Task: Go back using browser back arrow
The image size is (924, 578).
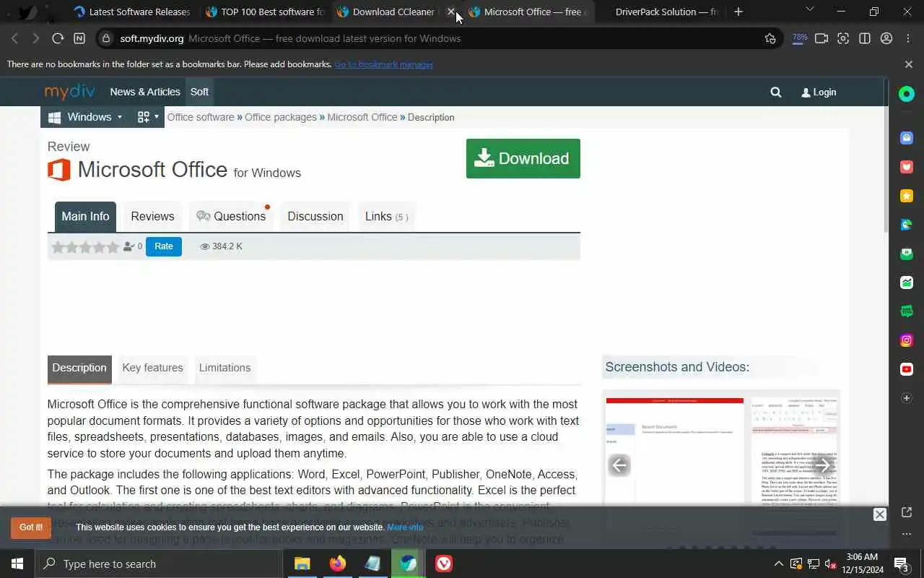Action: tap(15, 38)
